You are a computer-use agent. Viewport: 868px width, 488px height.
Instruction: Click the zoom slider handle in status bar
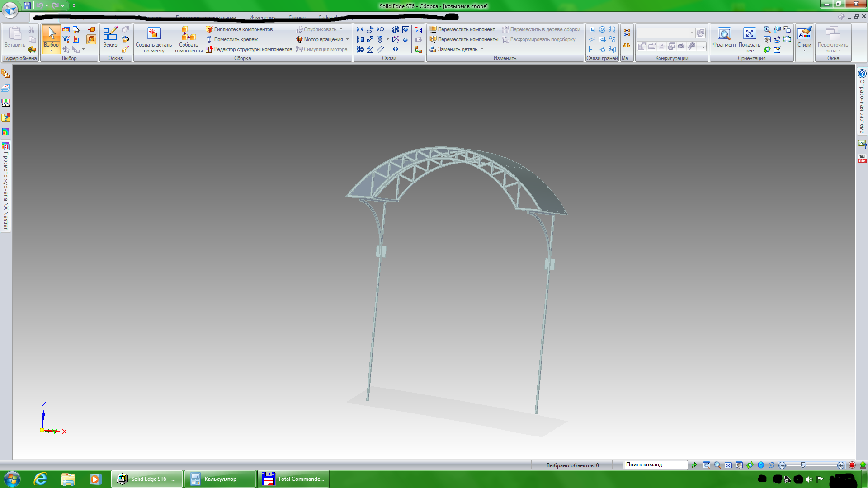[x=803, y=465]
